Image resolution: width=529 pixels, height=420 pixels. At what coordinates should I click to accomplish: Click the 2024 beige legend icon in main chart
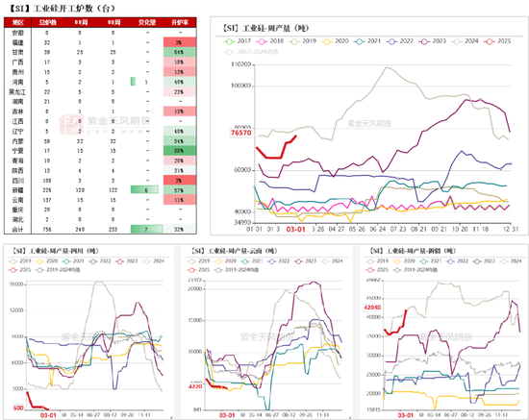[457, 41]
